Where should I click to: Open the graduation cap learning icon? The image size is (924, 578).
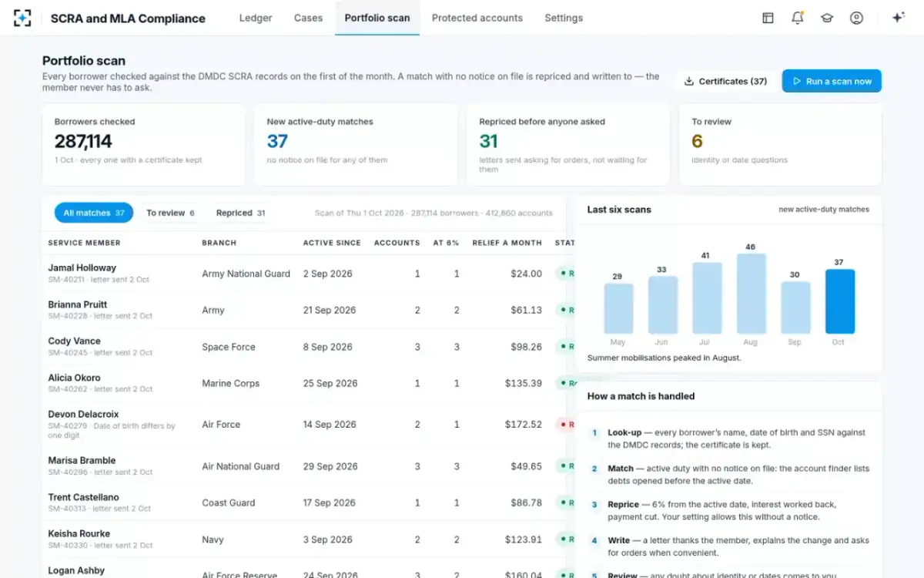827,18
